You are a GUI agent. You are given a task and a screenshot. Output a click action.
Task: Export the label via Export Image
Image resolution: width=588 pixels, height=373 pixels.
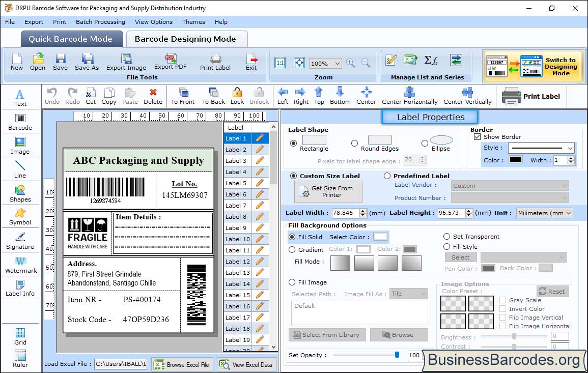(126, 62)
